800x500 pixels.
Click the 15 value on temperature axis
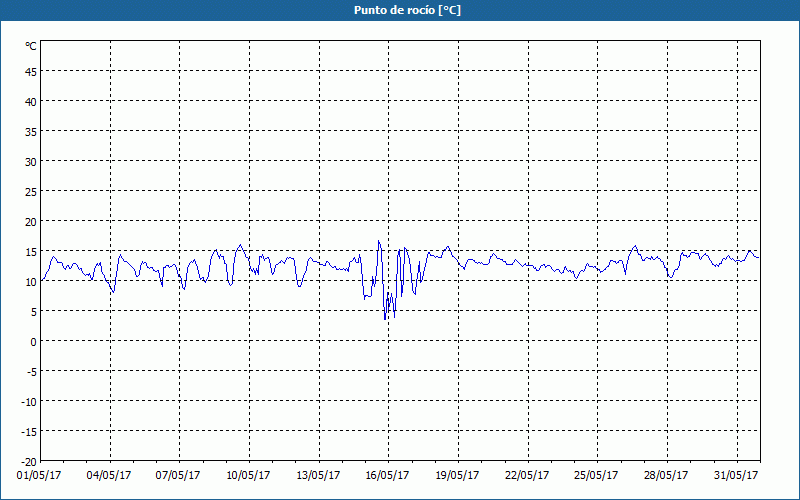[31, 252]
